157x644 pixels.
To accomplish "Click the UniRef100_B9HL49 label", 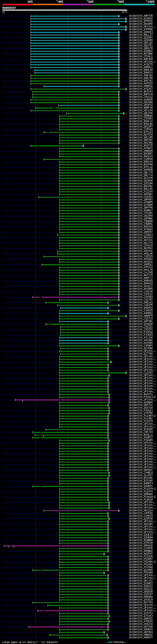I will [x=141, y=70].
